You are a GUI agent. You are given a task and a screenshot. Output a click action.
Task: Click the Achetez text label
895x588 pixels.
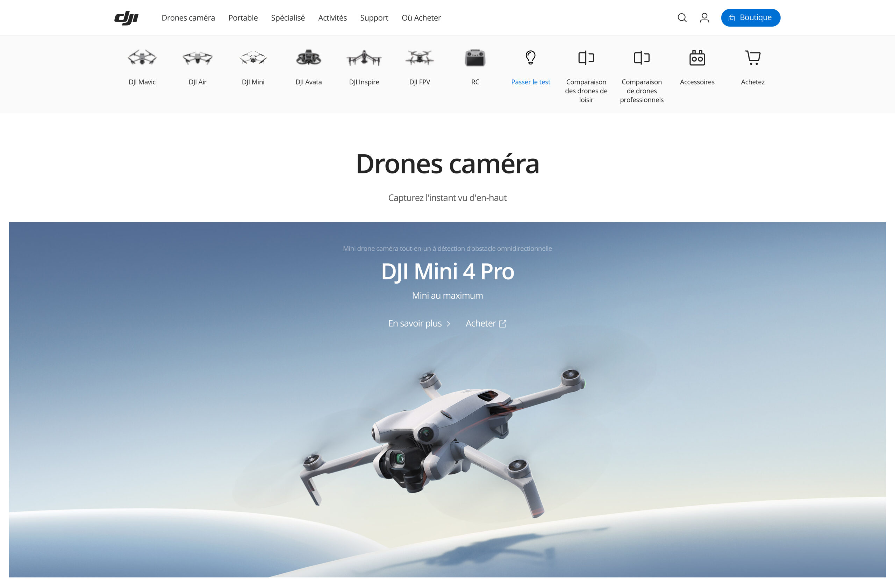click(x=753, y=82)
